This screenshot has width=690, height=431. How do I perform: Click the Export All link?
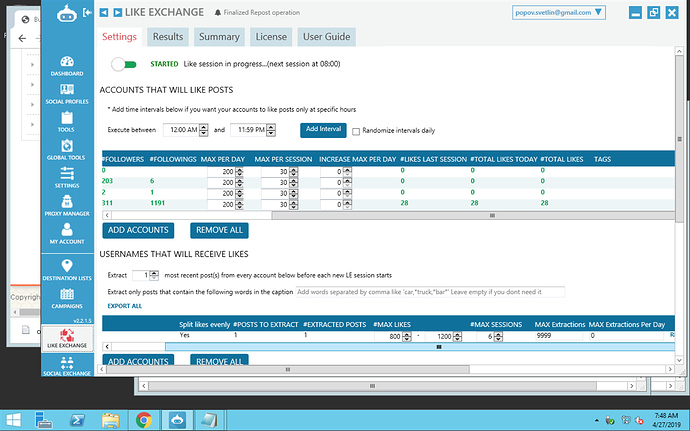click(125, 306)
